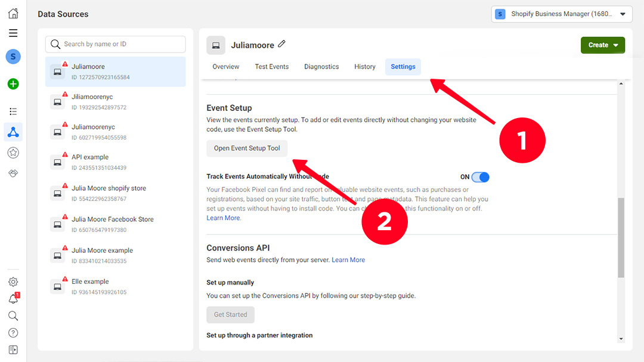Screen dimensions: 644x362
Task: Click Set up through a partner integration
Action: coord(259,335)
